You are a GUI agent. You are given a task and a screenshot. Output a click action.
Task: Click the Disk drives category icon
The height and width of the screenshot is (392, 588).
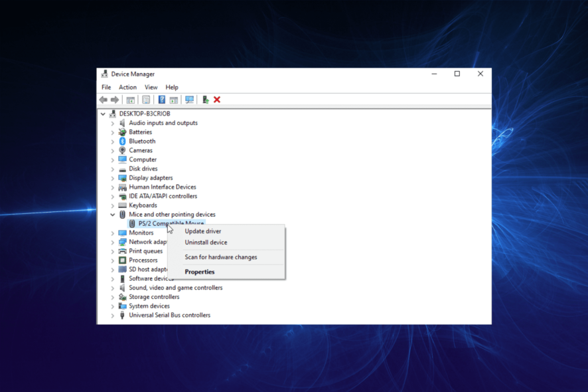122,169
